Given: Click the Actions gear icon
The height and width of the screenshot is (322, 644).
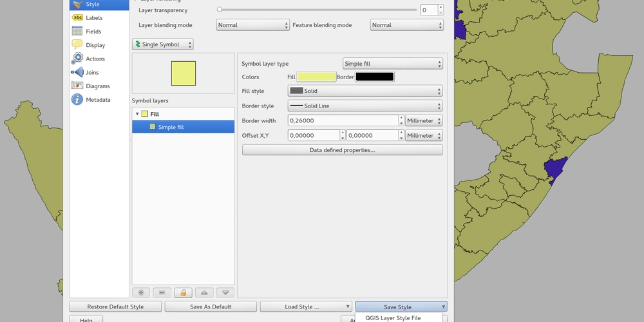Looking at the screenshot, I should (x=77, y=59).
